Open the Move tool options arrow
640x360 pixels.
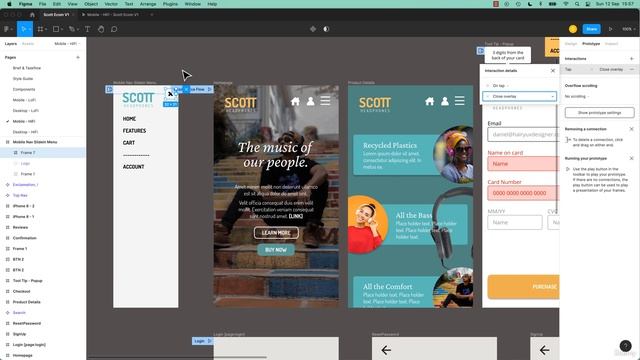pos(29,29)
